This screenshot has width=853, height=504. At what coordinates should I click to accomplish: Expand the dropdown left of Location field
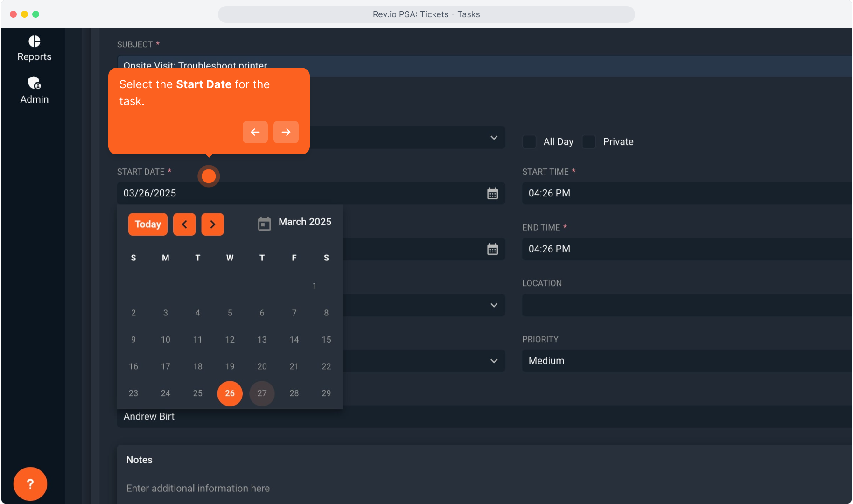point(494,305)
